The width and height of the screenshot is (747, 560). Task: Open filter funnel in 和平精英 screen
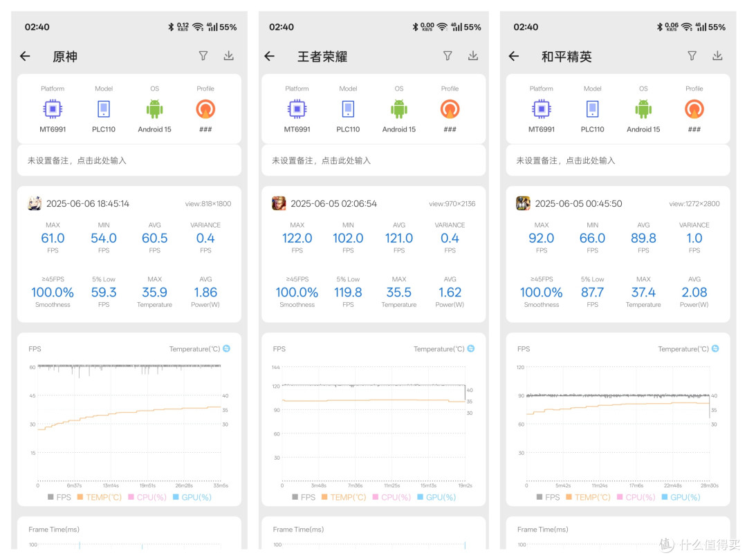tap(692, 56)
